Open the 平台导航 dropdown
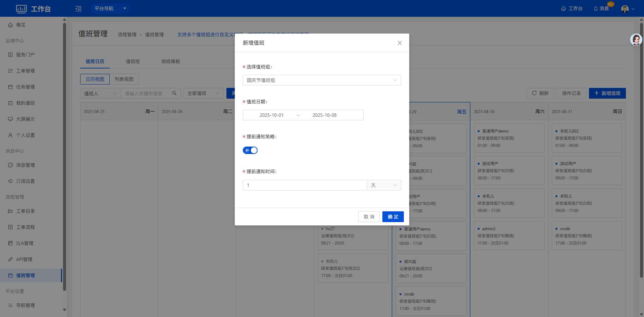This screenshot has height=317, width=644. 110,8
